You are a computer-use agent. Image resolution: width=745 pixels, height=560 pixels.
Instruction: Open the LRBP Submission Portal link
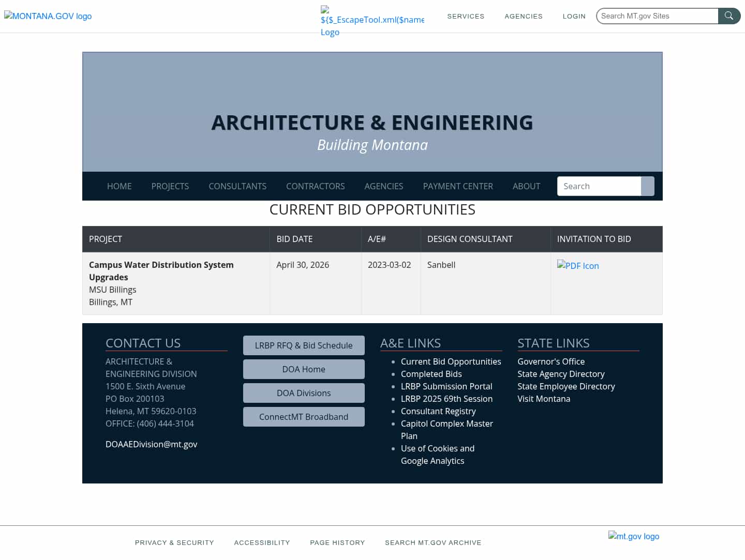[x=446, y=386]
